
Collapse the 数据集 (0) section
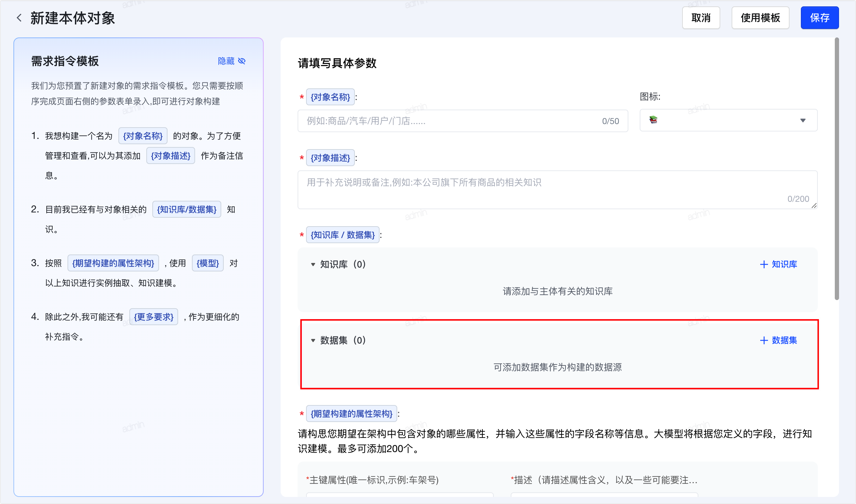coord(313,340)
